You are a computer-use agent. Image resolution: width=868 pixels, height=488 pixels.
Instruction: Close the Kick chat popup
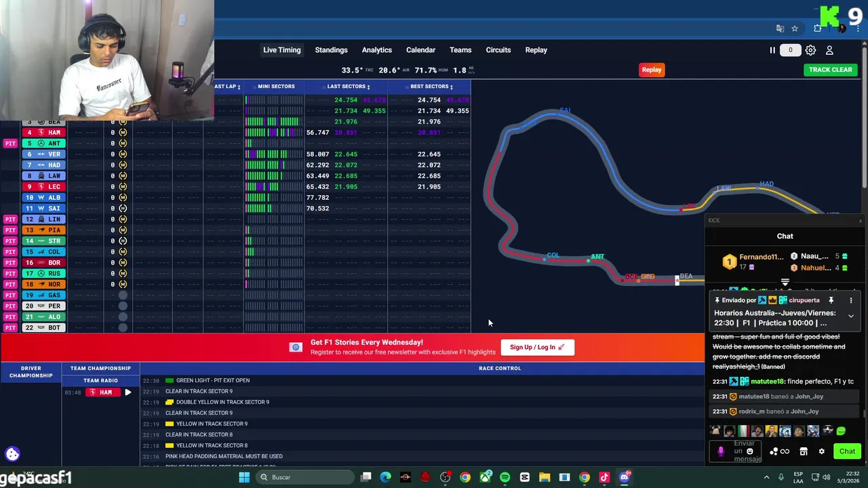pyautogui.click(x=861, y=220)
